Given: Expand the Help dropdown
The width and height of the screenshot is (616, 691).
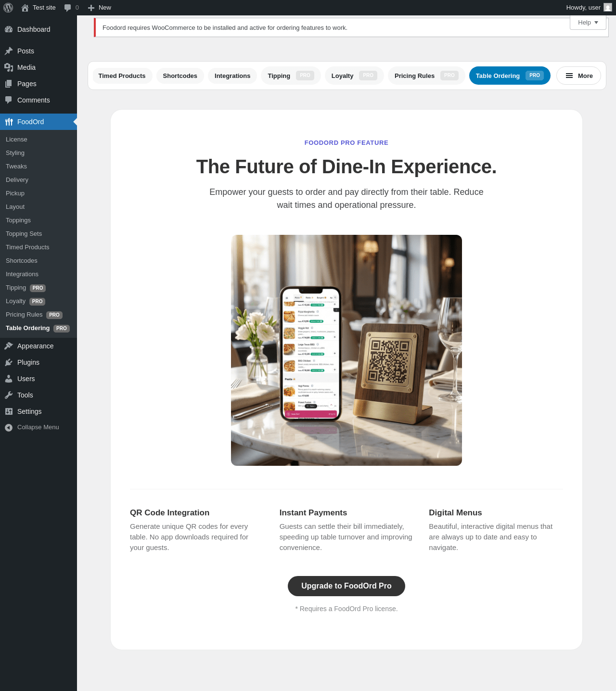Looking at the screenshot, I should [x=588, y=23].
